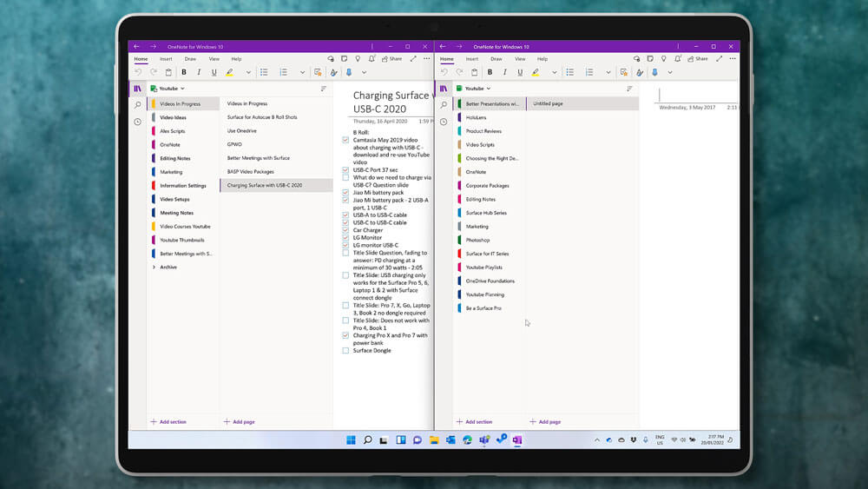This screenshot has height=489, width=868.
Task: Switch to Insert tab in left window
Action: (166, 59)
